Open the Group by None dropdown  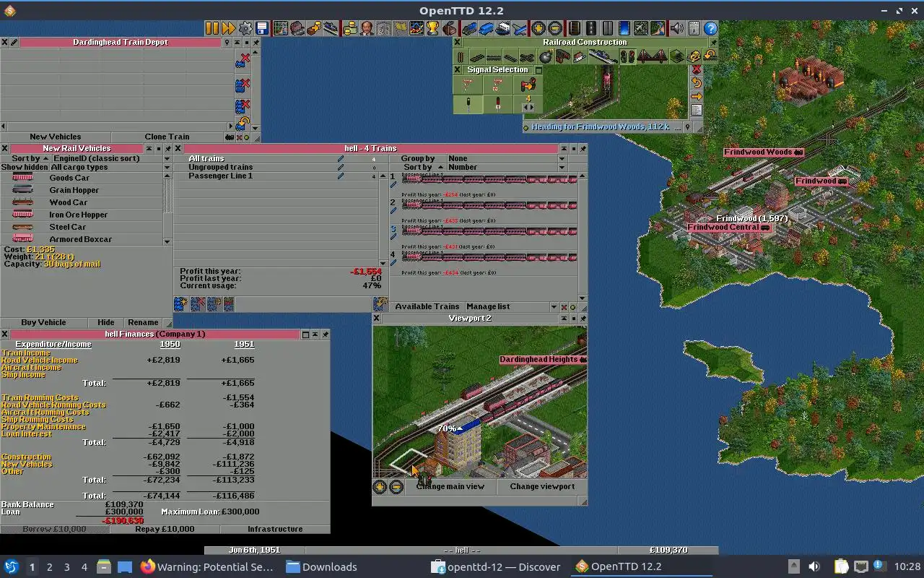point(507,158)
